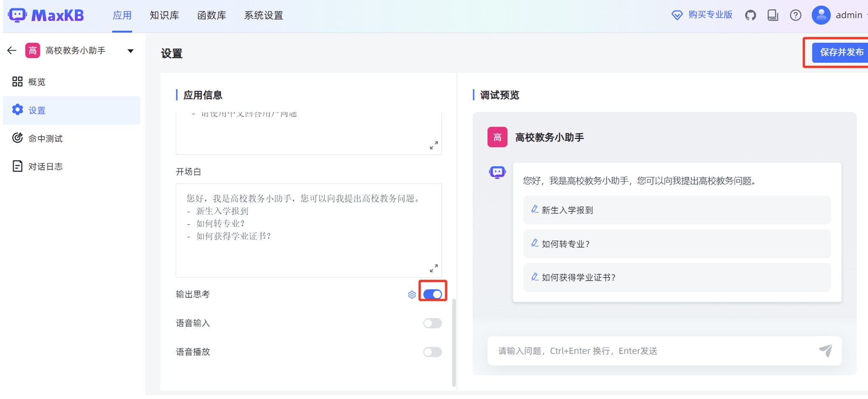868x399 pixels.
Task: Click the greeting message in preview
Action: (x=640, y=181)
